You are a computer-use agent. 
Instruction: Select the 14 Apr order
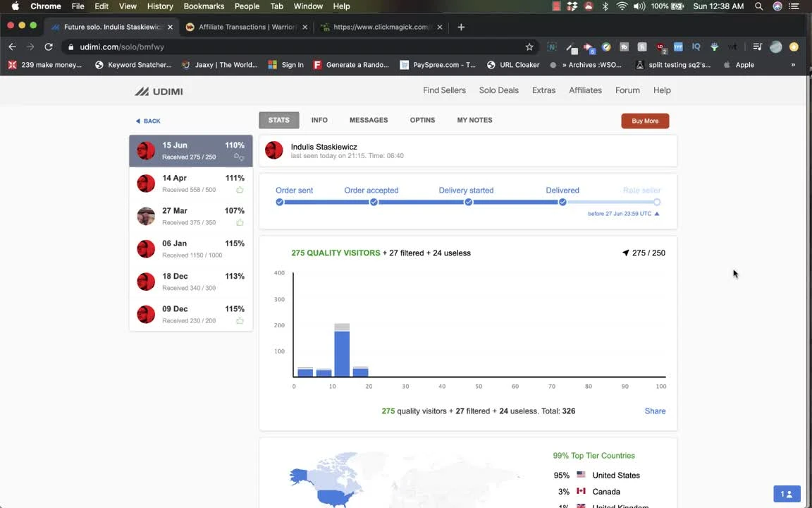[x=191, y=183]
